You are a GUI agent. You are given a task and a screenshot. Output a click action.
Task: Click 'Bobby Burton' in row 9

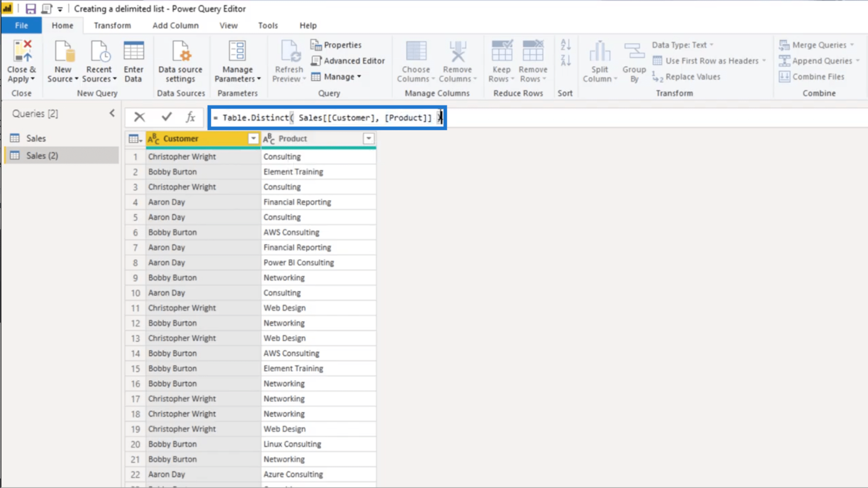click(204, 277)
